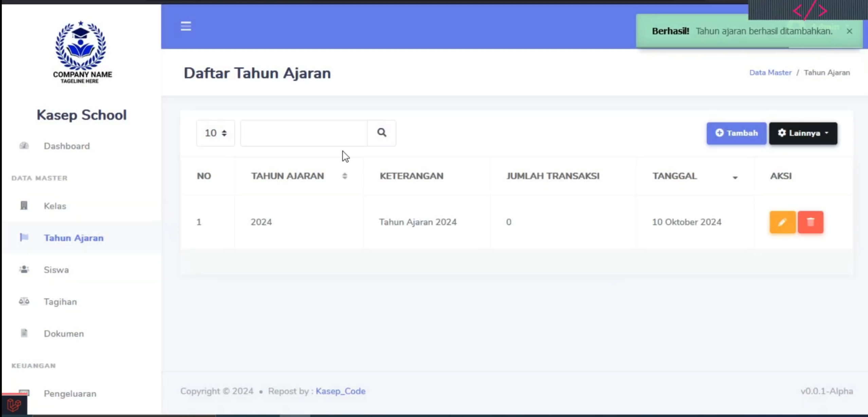Dismiss the Berhasil success notification

(849, 31)
